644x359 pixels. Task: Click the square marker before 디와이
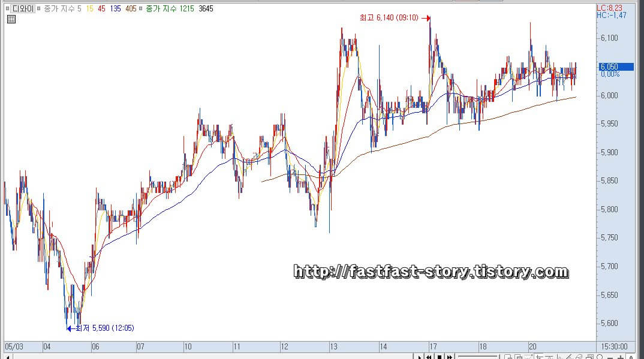click(7, 8)
